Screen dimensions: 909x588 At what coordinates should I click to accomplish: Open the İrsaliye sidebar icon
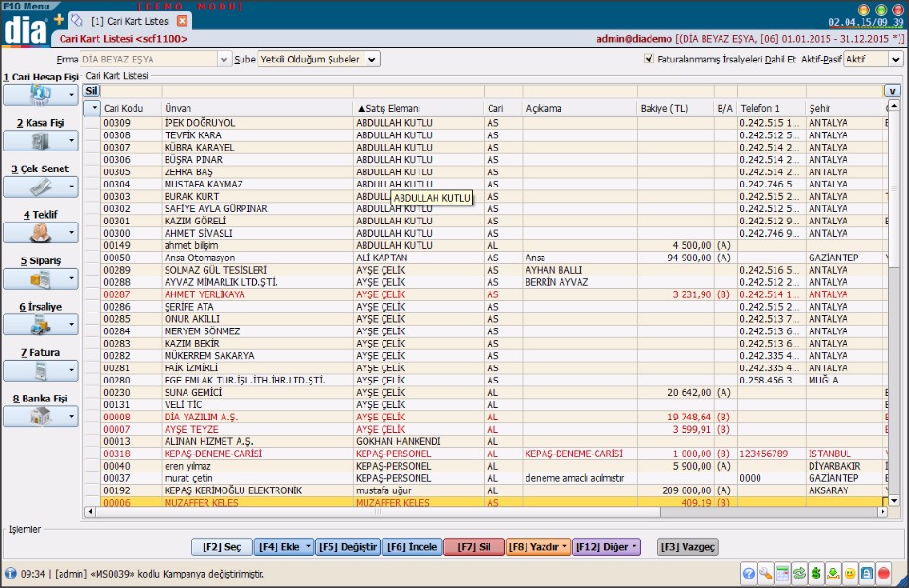(40, 325)
